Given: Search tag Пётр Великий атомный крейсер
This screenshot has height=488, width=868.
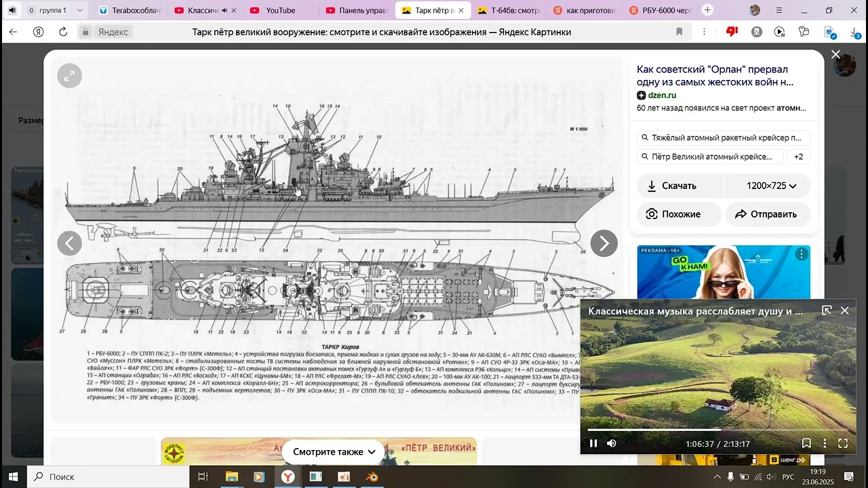Looking at the screenshot, I should (710, 157).
